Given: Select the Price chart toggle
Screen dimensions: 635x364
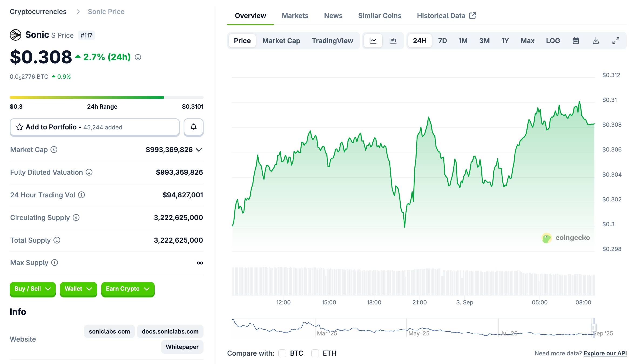Looking at the screenshot, I should (242, 41).
